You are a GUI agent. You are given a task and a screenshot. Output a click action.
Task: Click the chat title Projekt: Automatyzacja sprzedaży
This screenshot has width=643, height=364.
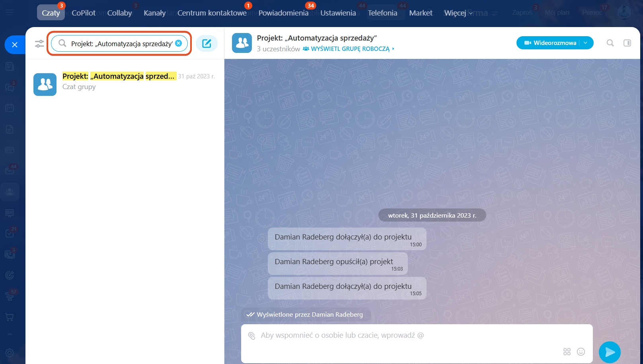[317, 38]
